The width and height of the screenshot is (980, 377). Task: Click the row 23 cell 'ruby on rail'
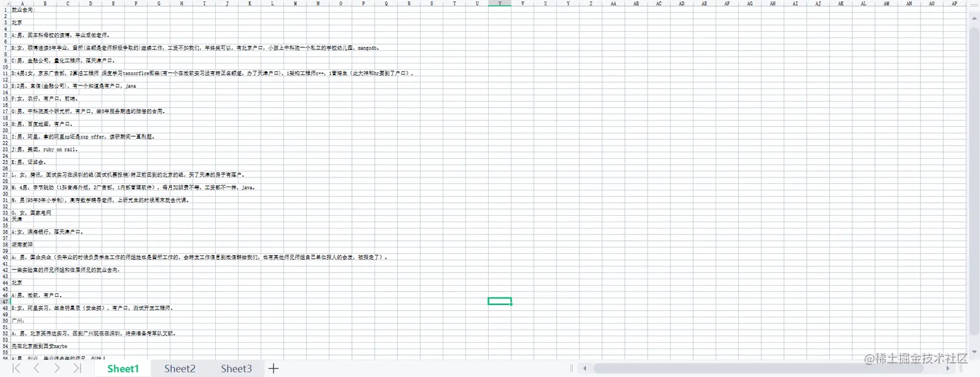point(45,149)
